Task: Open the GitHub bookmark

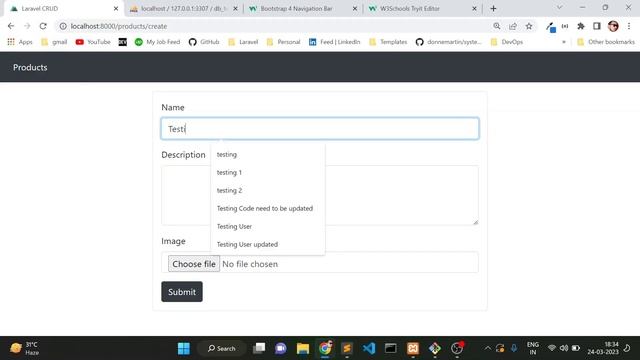Action: tap(204, 42)
